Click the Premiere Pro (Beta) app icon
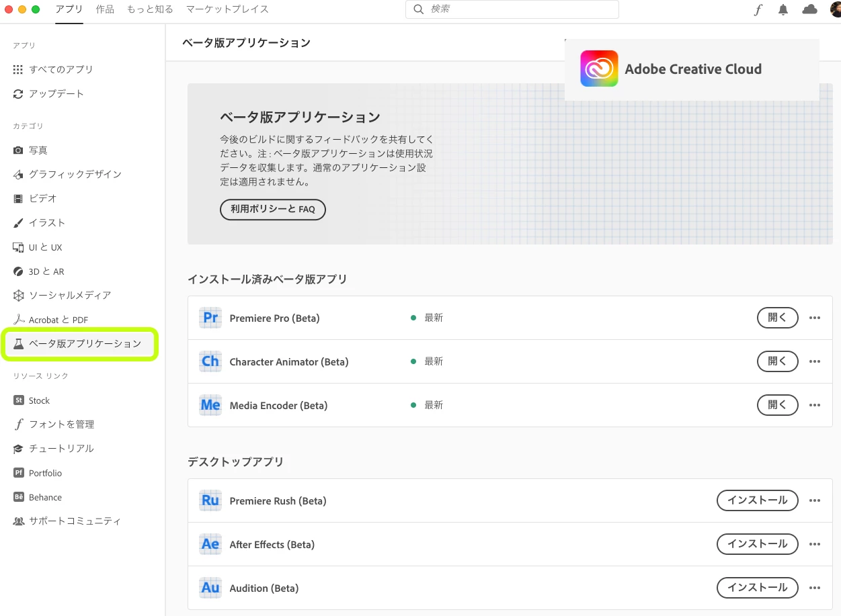841x616 pixels. pyautogui.click(x=210, y=318)
